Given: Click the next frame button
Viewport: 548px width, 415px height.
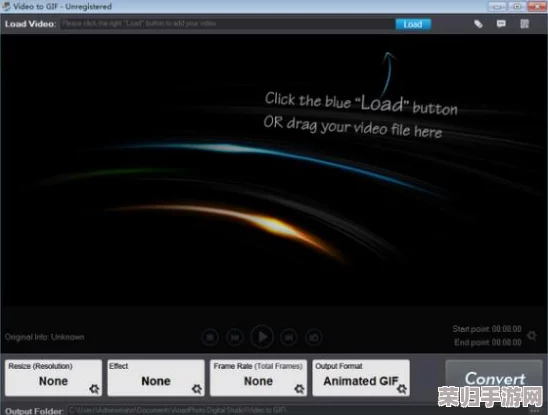Looking at the screenshot, I should 289,337.
